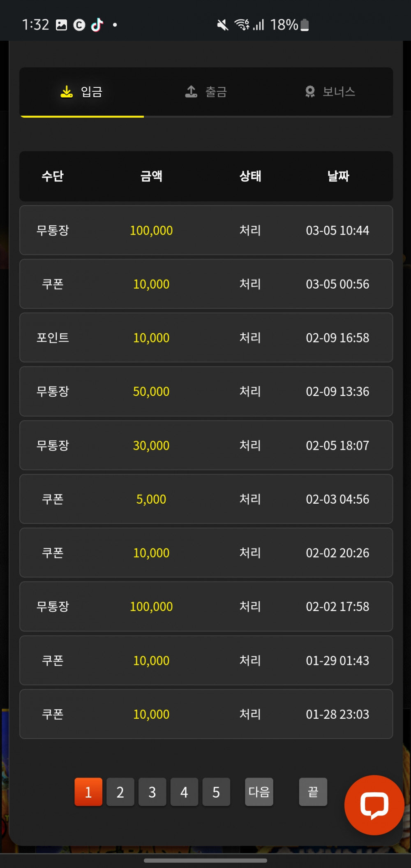Select the 입금 tab
This screenshot has height=868, width=411.
click(82, 92)
